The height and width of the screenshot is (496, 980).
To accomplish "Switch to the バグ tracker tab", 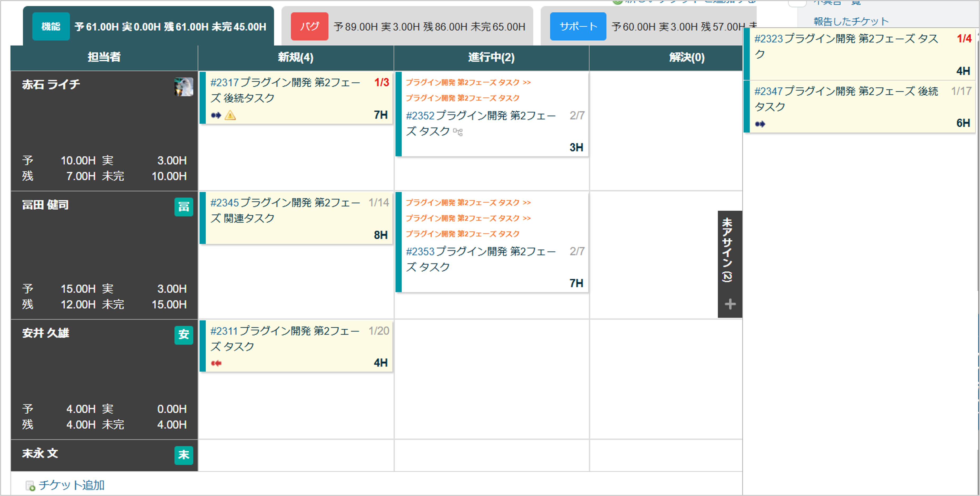I will [x=309, y=26].
